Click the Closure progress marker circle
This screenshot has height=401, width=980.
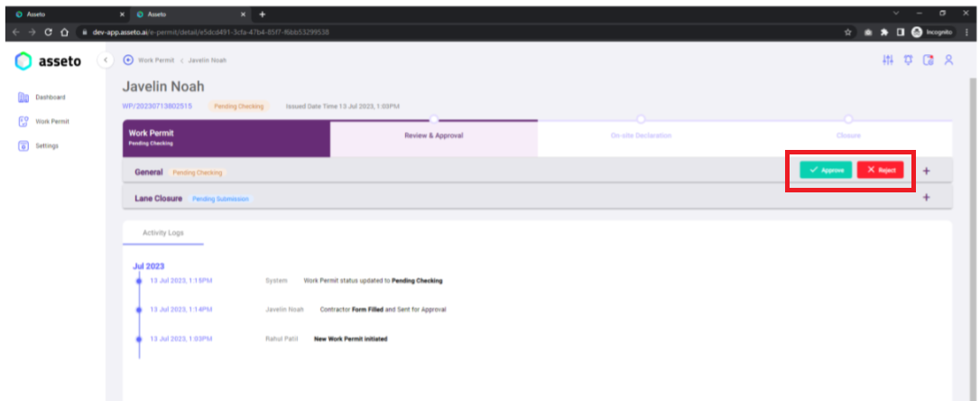click(x=848, y=119)
